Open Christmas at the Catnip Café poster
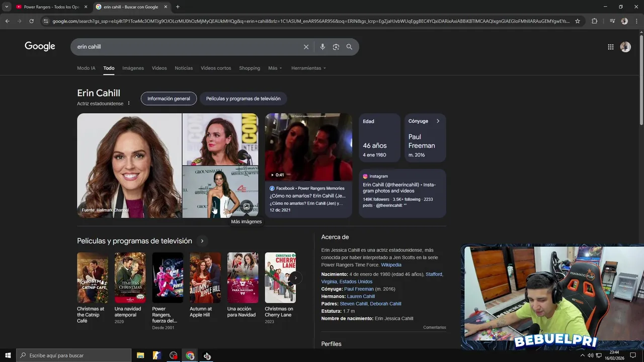Image resolution: width=644 pixels, height=362 pixels. (92, 278)
